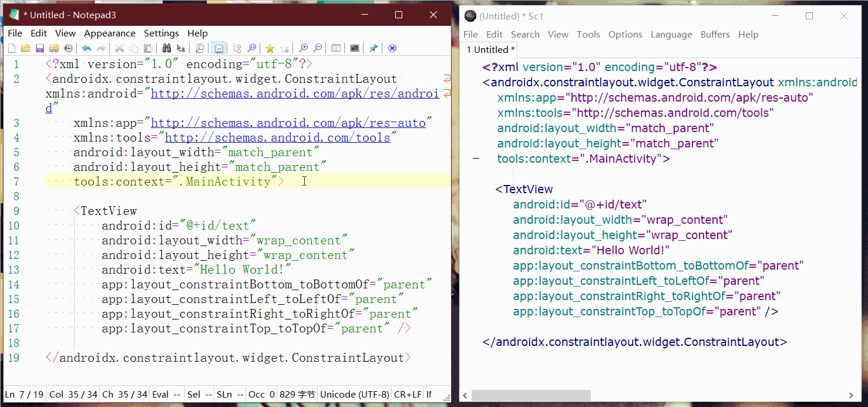868x407 pixels.
Task: Cut selection with the scissors icon
Action: pos(119,48)
